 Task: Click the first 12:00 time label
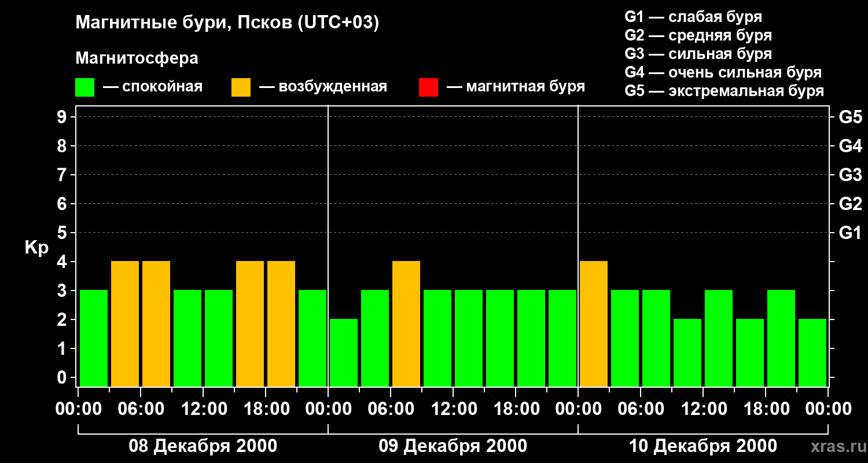[204, 409]
